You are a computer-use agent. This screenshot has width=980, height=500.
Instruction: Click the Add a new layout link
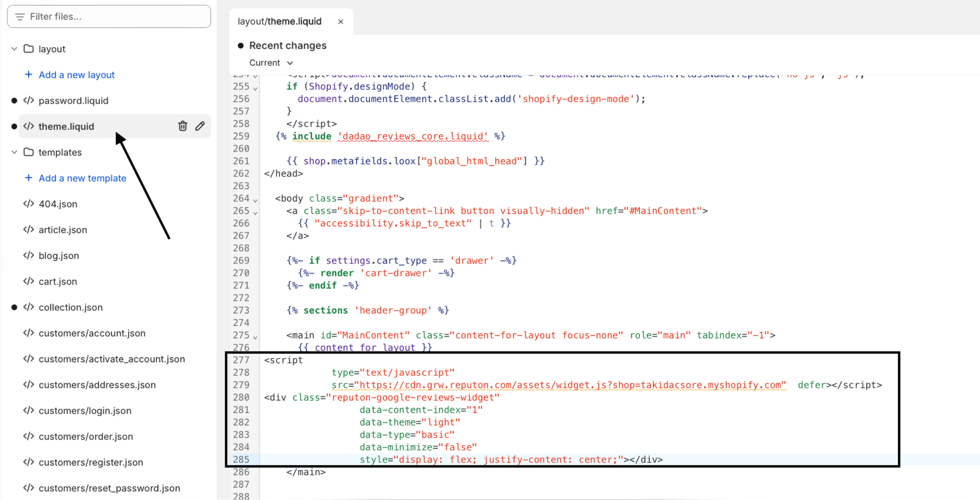pos(77,74)
